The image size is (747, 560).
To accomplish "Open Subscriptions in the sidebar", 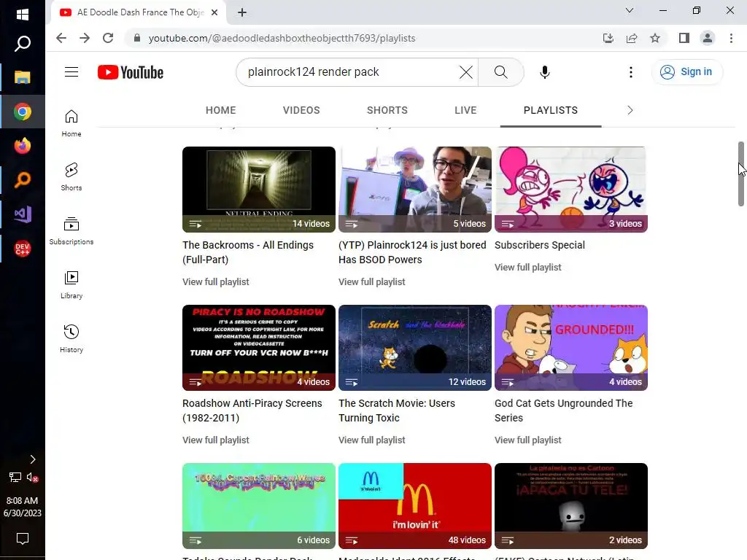I will click(71, 231).
